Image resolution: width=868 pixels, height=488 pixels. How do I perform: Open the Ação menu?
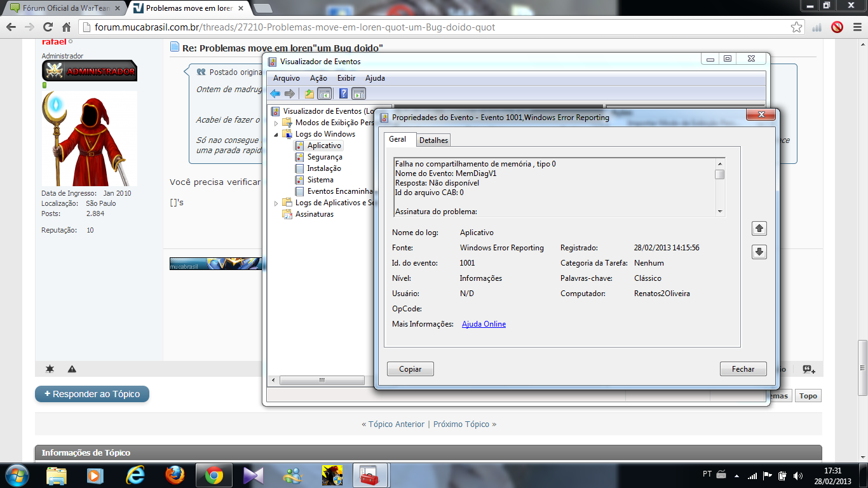click(x=318, y=78)
